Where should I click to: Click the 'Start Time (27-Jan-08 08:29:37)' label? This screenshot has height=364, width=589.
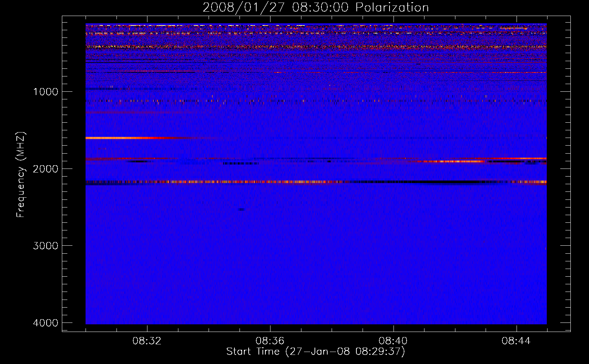coord(316,352)
